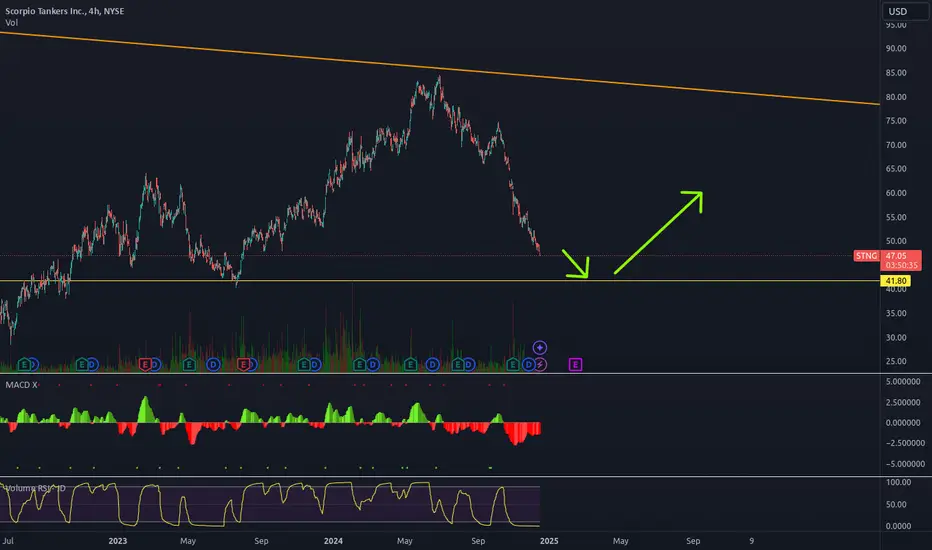
Task: Open the purple upcoming earnings E marker
Action: pyautogui.click(x=575, y=364)
